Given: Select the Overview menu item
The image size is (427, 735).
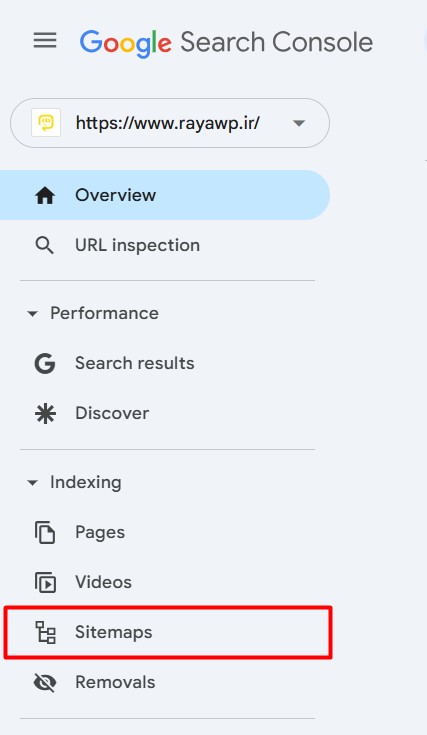Looking at the screenshot, I should point(165,195).
